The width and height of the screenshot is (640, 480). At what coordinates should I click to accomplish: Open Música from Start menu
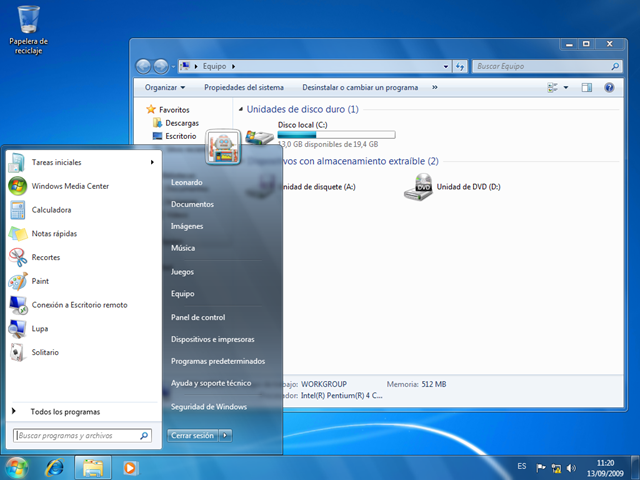(183, 248)
